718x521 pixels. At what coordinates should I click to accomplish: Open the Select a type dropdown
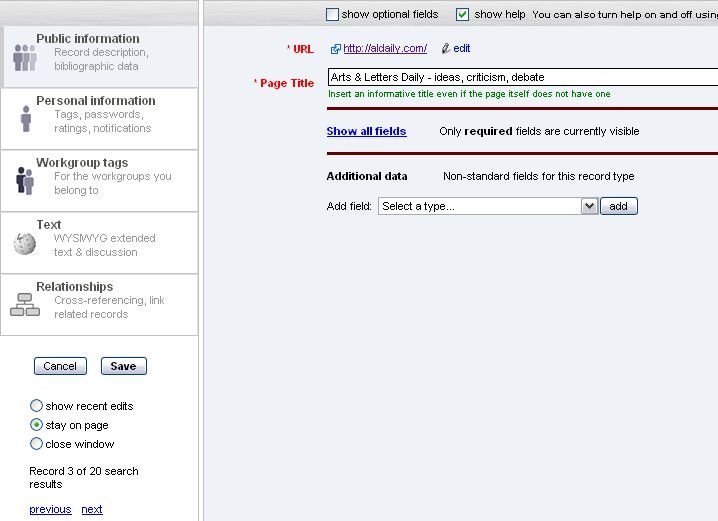[487, 206]
